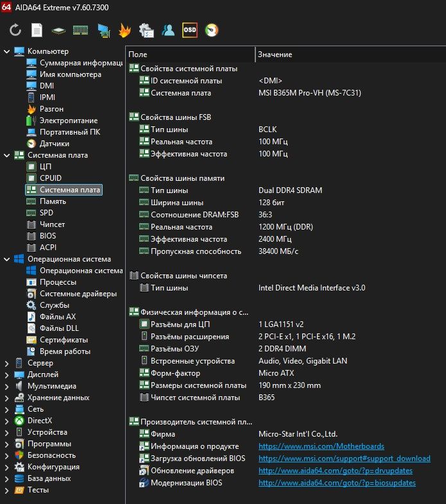This screenshot has height=504, width=446.
Task: Expand the Конфигурация tree node
Action: pos(7,467)
